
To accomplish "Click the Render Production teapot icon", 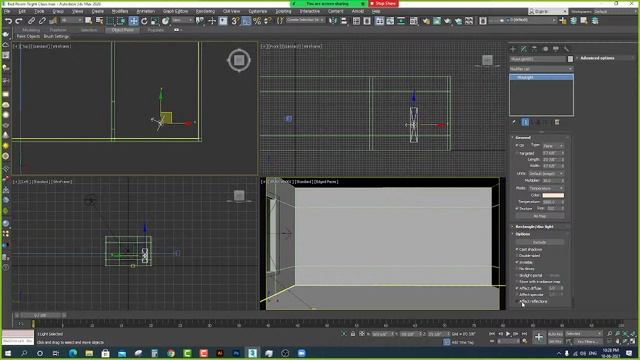I will pyautogui.click(x=448, y=21).
